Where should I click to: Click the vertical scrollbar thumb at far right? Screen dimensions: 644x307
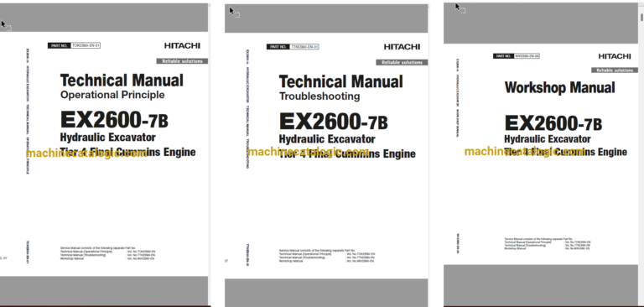(642, 17)
